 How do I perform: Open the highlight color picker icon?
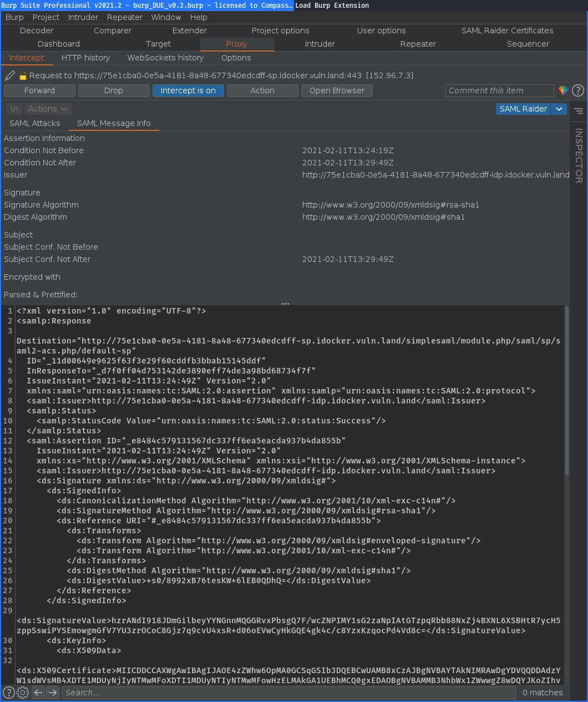[x=563, y=90]
